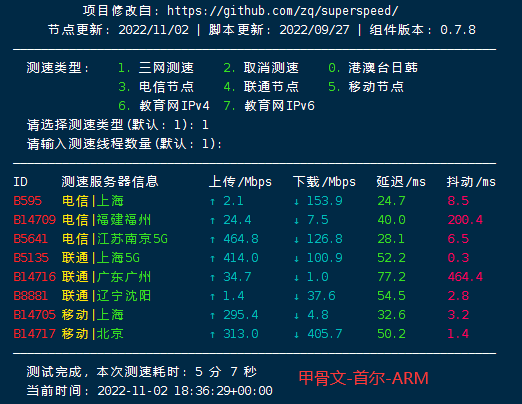Click the 下载/Mbps column header
522x404 pixels.
tap(324, 182)
